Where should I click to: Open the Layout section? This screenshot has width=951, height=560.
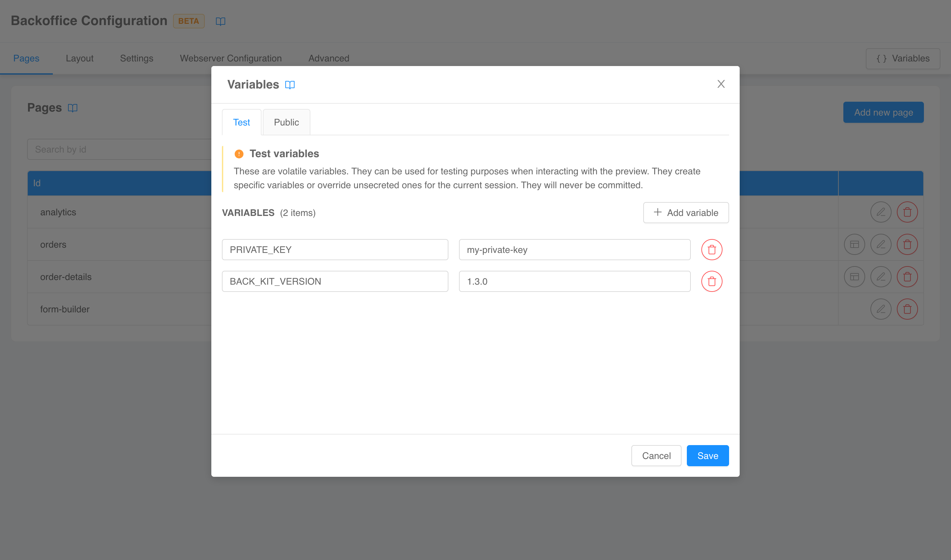80,58
